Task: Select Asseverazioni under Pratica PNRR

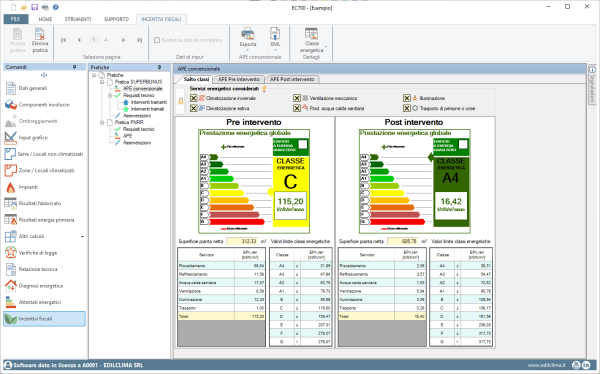Action: [x=137, y=143]
